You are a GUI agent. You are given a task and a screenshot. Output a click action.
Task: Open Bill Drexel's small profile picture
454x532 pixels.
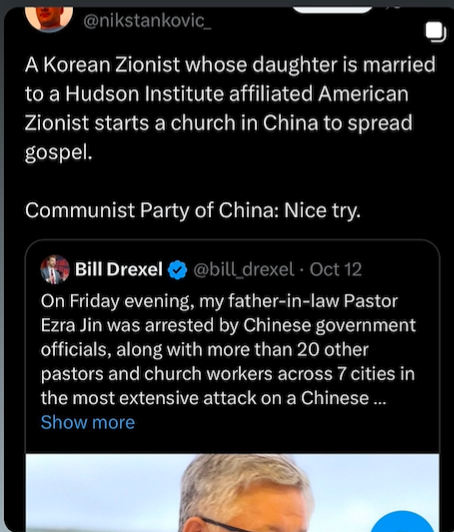pyautogui.click(x=55, y=270)
